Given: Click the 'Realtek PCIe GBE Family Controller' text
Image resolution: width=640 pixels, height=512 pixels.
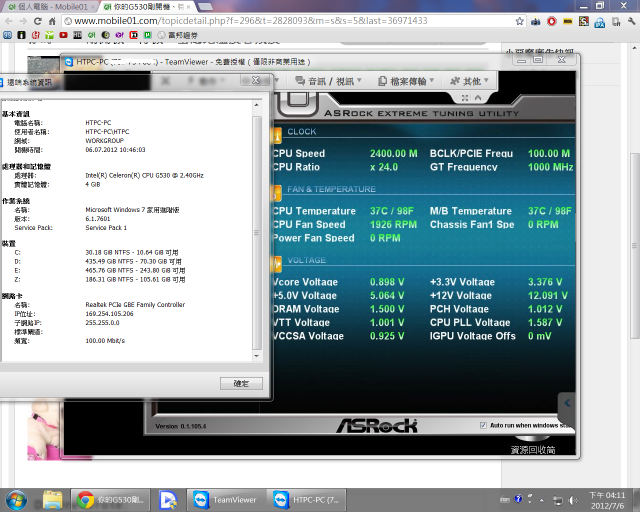Looking at the screenshot, I should pos(135,305).
